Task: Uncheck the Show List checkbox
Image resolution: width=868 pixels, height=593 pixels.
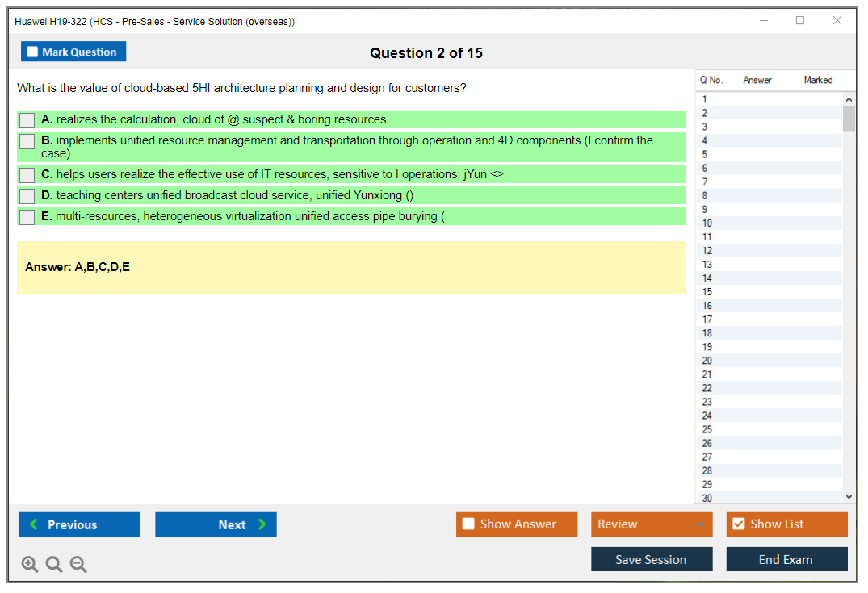Action: tap(738, 524)
